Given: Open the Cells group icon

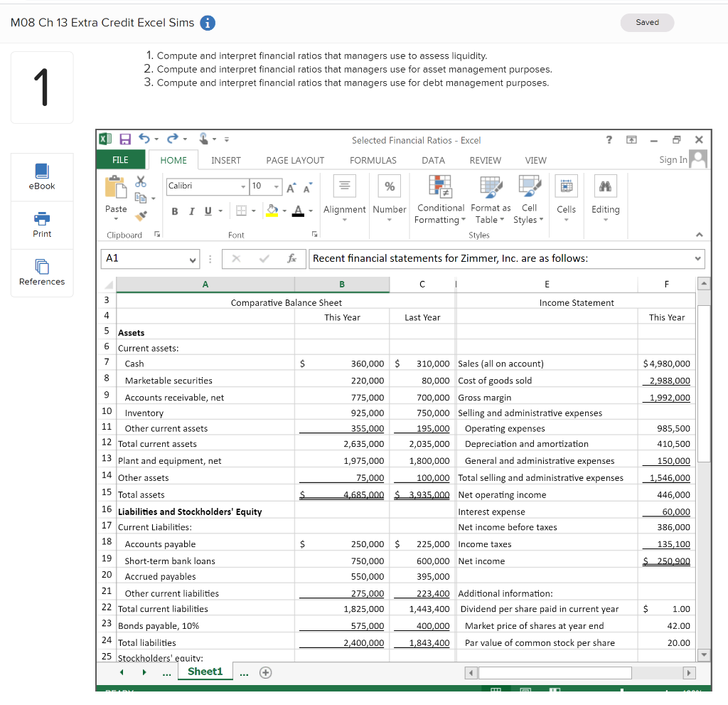Looking at the screenshot, I should point(567,186).
